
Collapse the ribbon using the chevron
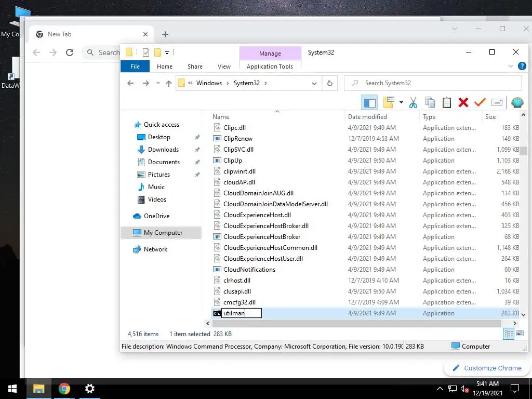[x=510, y=66]
